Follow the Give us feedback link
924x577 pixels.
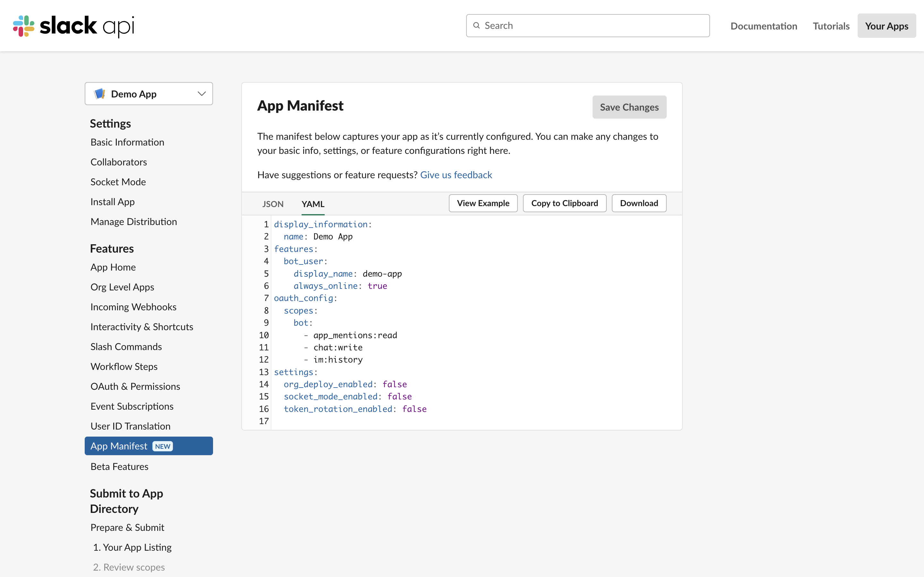(x=456, y=175)
